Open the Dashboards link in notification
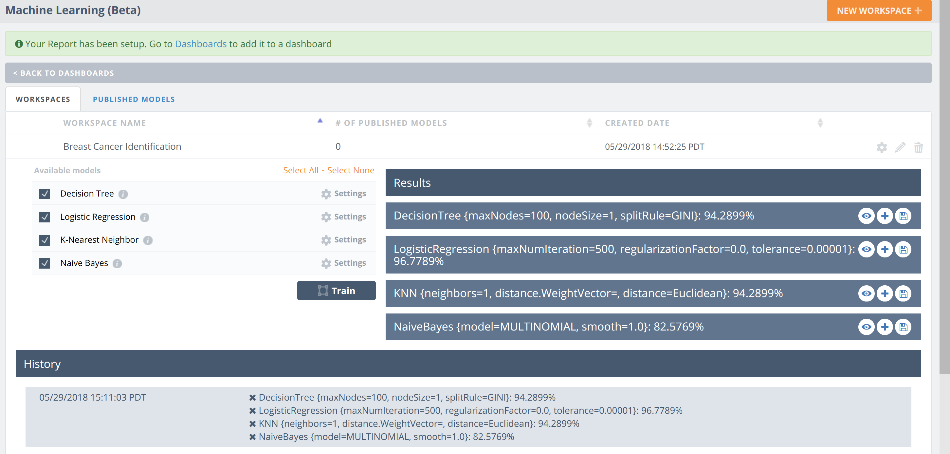 click(x=200, y=44)
